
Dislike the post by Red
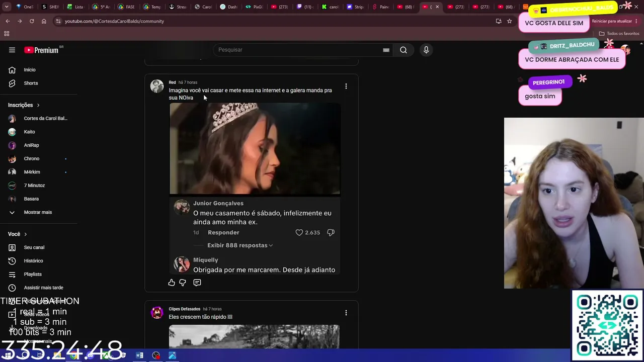[x=183, y=283]
